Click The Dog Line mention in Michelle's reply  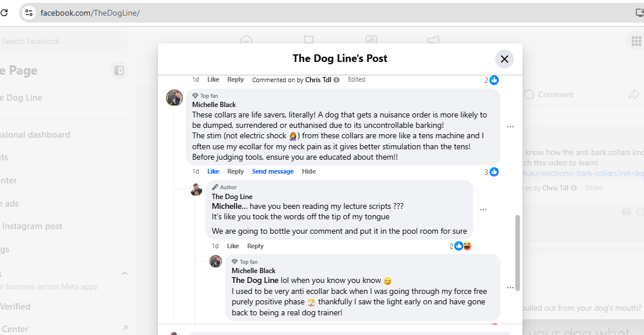tap(255, 281)
